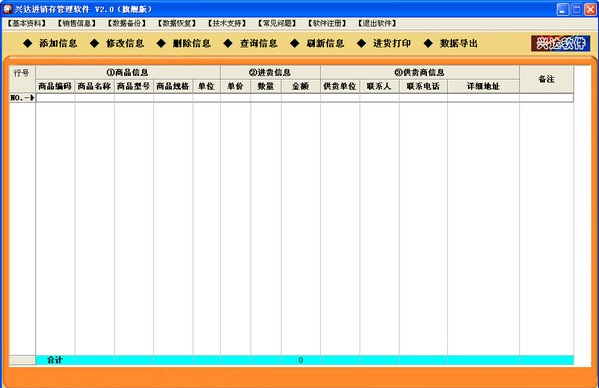Click the 商品编码 cell in the first row

click(55, 98)
